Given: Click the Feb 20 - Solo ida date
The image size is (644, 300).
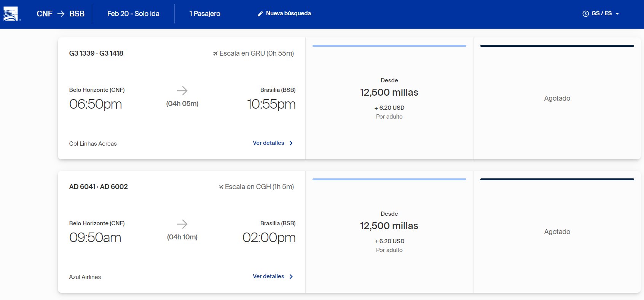Looking at the screenshot, I should pyautogui.click(x=133, y=14).
